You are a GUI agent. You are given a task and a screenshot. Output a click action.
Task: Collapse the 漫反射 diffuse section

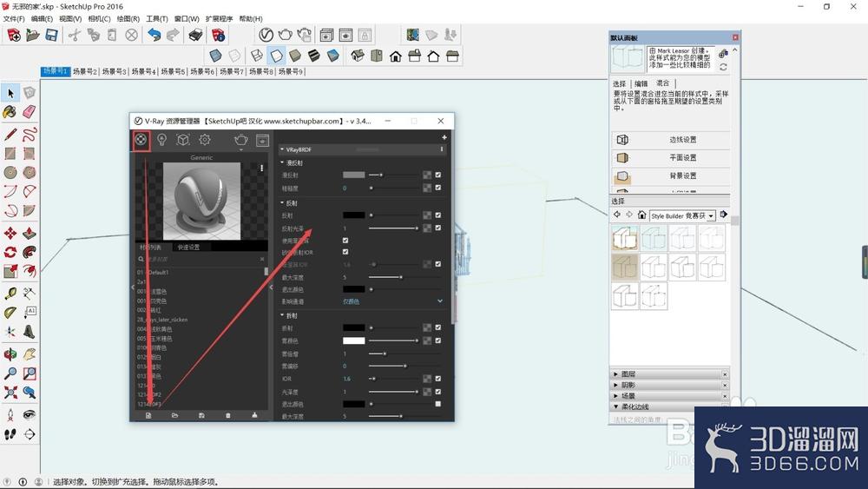click(282, 162)
